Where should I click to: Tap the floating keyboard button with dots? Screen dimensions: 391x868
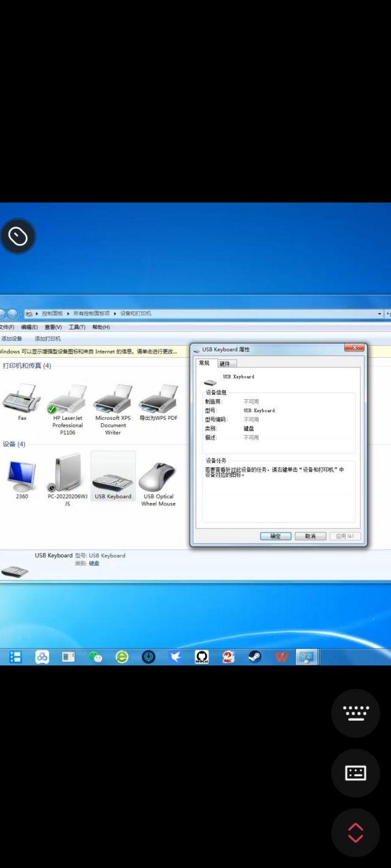356,713
